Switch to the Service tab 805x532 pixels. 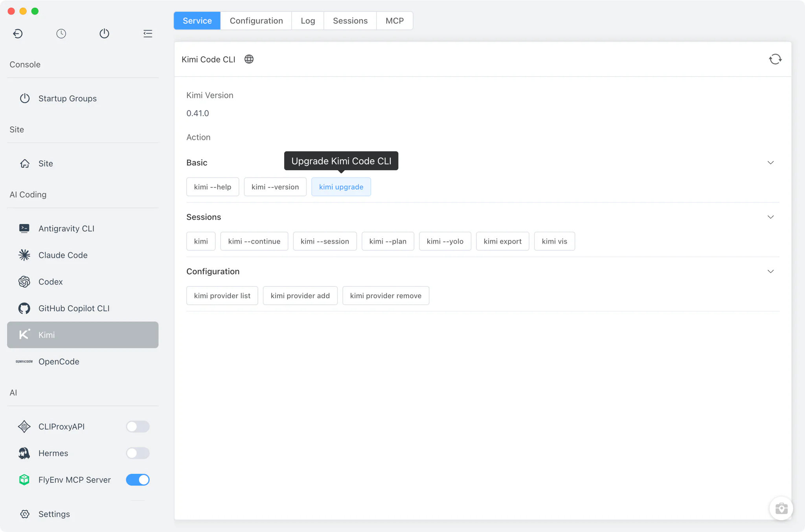(x=197, y=21)
